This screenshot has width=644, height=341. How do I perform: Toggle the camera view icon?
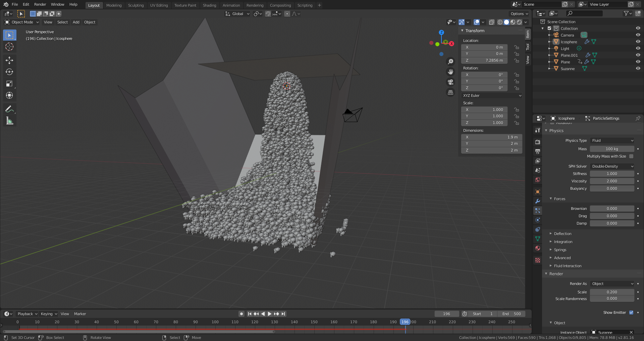click(x=450, y=82)
